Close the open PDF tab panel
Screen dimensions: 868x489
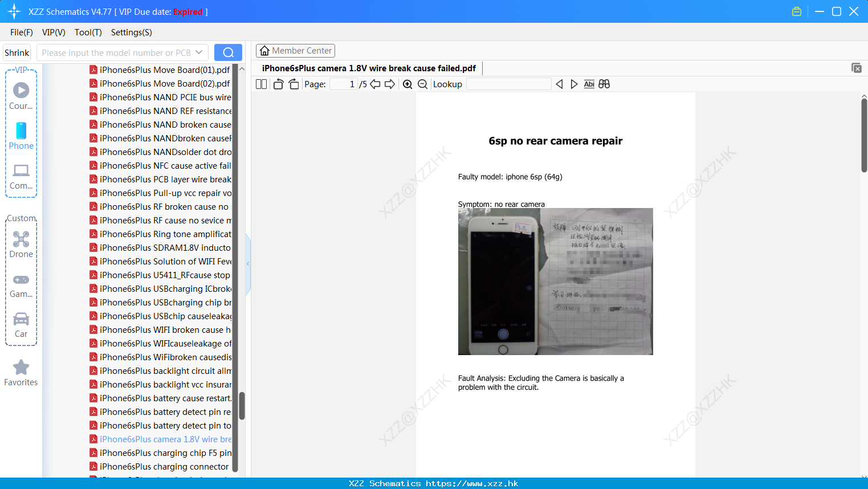[x=857, y=68]
